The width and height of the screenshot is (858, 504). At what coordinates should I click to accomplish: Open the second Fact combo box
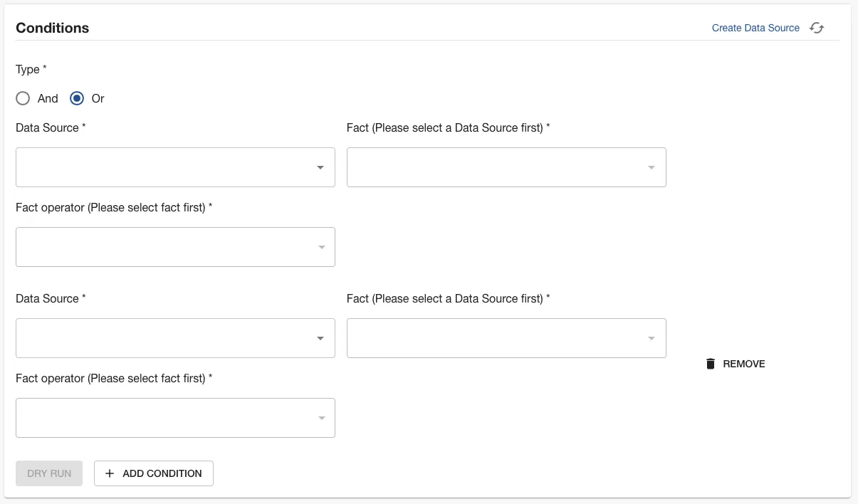point(495,338)
